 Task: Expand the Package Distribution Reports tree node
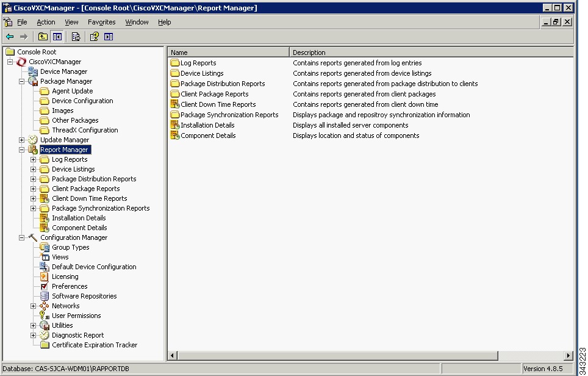[x=34, y=179]
